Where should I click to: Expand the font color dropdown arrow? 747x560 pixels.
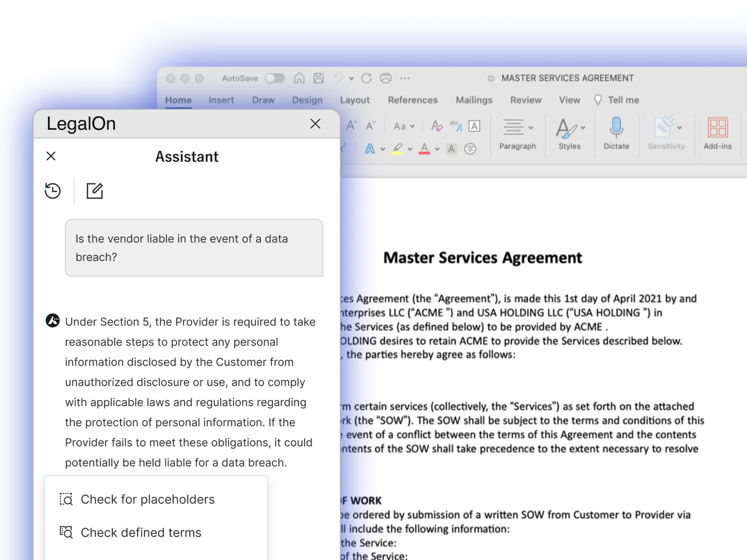tap(437, 149)
